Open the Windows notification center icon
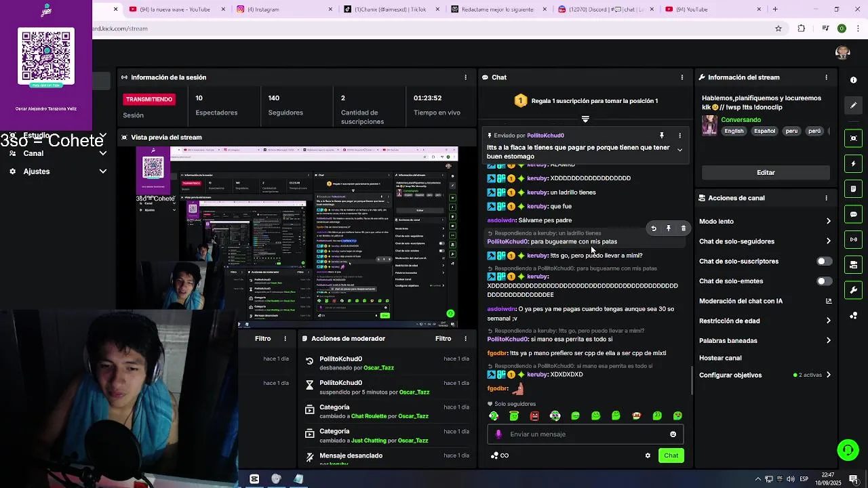868x488 pixels. click(x=854, y=479)
